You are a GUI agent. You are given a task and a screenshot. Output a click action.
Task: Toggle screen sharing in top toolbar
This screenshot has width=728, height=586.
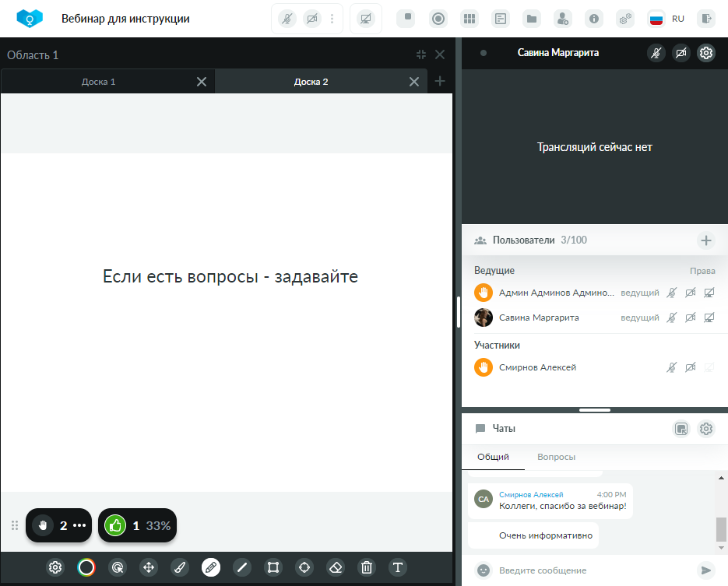(x=366, y=19)
